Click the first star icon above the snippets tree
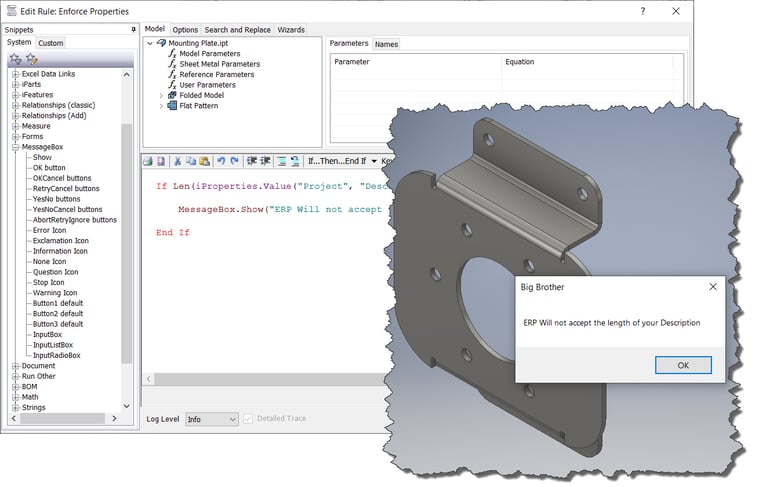This screenshot has width=770, height=487. point(16,59)
